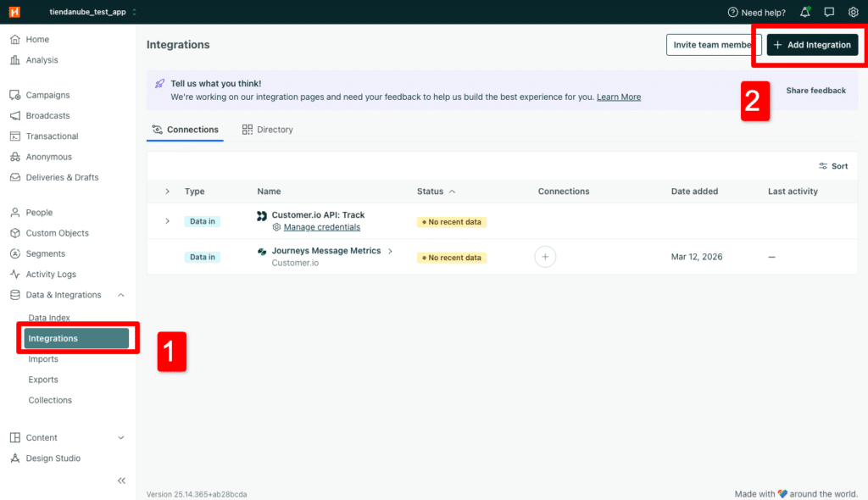
Task: Open Imports submenu item
Action: click(43, 358)
